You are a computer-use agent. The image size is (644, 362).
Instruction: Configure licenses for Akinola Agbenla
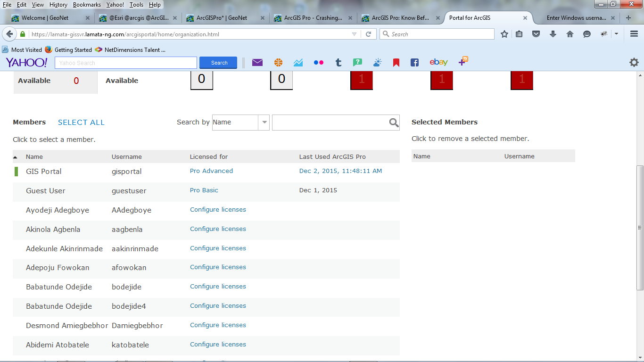coord(218,229)
